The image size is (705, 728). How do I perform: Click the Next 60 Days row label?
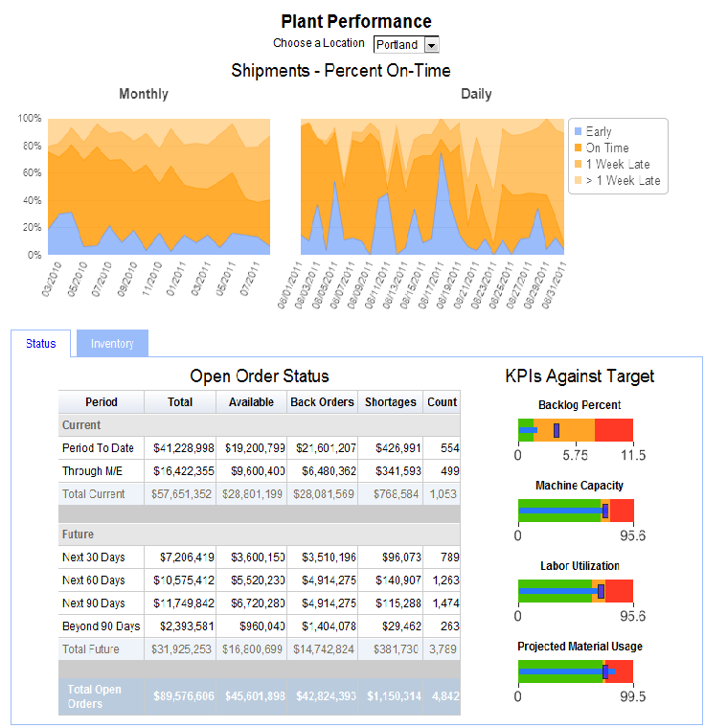point(93,580)
